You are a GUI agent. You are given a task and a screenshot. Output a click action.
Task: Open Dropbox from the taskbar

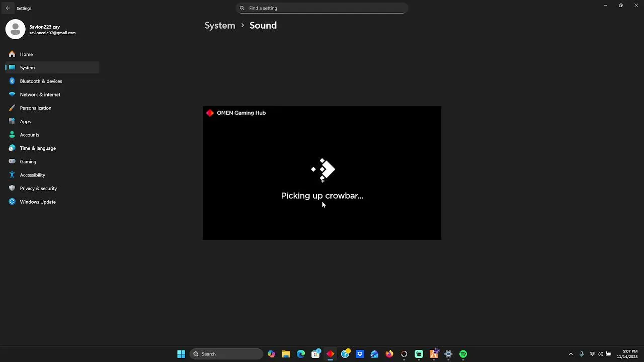point(360,354)
